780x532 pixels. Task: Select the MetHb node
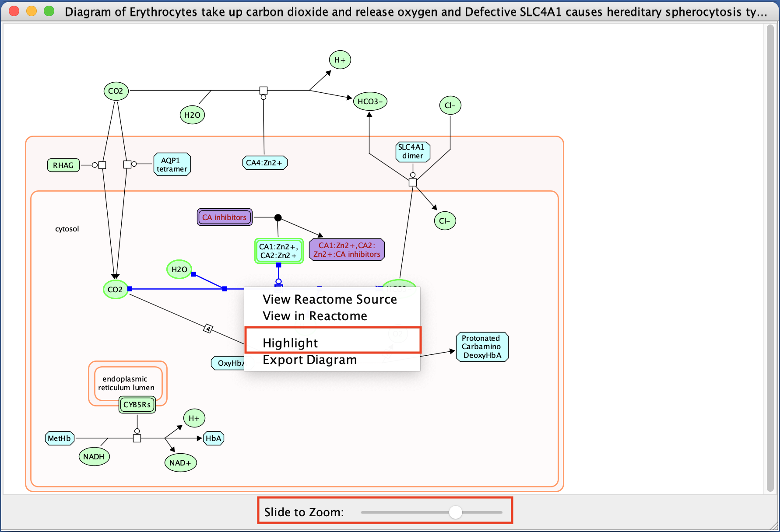click(x=60, y=438)
